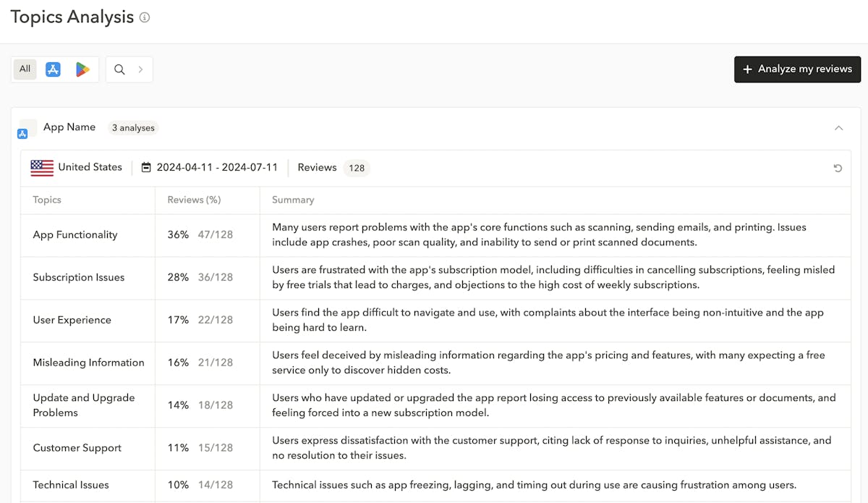Viewport: 868px width, 503px height.
Task: Click the App Store badge beside App Name
Action: click(x=22, y=133)
